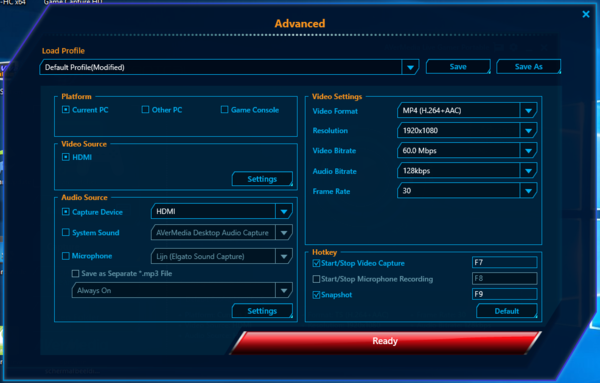Toggle Start/Stop Video Capture hotkey checkbox
This screenshot has height=383, width=600.
[x=316, y=263]
